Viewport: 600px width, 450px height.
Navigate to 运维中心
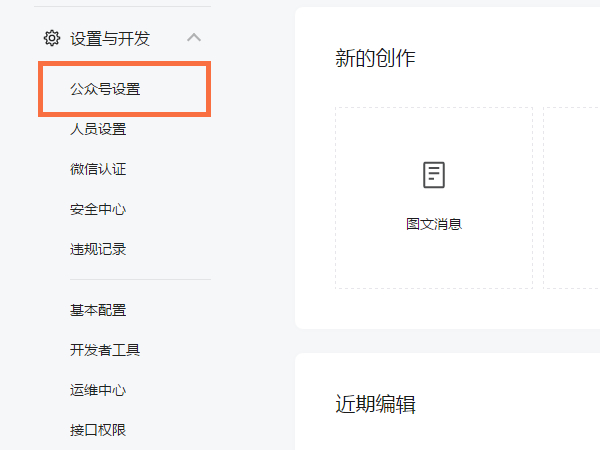click(x=98, y=390)
